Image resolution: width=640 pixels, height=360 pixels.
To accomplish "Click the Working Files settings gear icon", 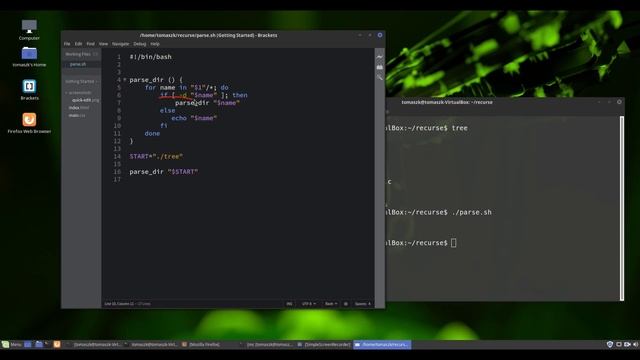I will [x=96, y=54].
